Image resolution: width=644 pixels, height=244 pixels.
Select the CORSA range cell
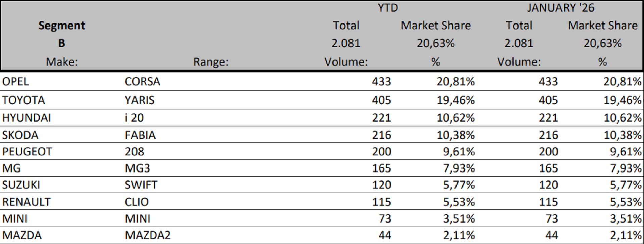142,82
